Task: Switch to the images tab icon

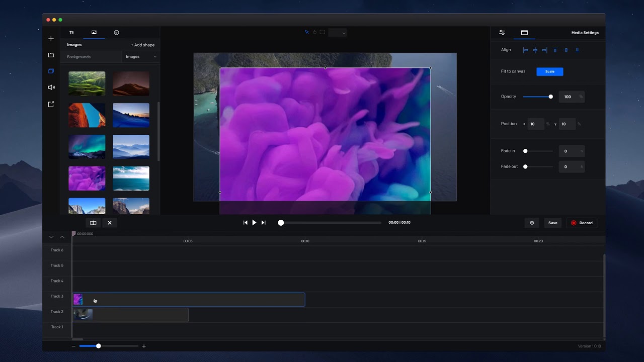Action: (94, 33)
